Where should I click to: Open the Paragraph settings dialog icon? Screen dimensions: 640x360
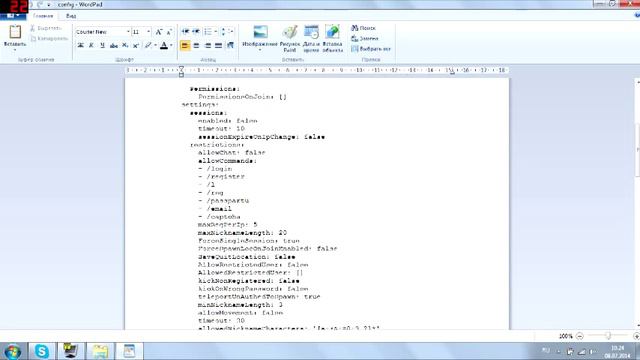pos(230,45)
